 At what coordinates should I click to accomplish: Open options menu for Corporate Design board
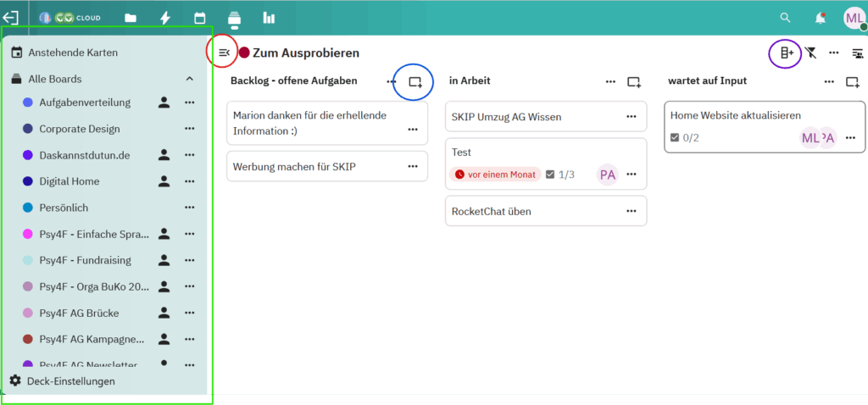pyautogui.click(x=190, y=129)
